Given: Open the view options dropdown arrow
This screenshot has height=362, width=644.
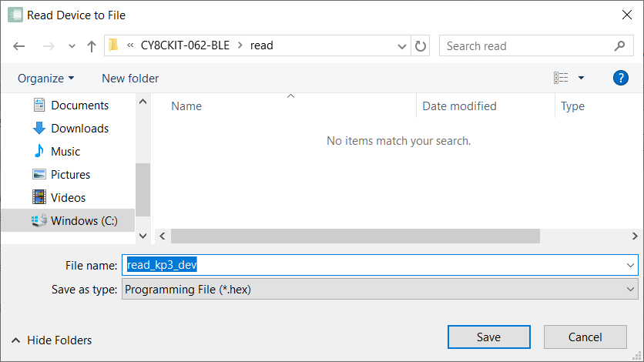Looking at the screenshot, I should tap(581, 78).
